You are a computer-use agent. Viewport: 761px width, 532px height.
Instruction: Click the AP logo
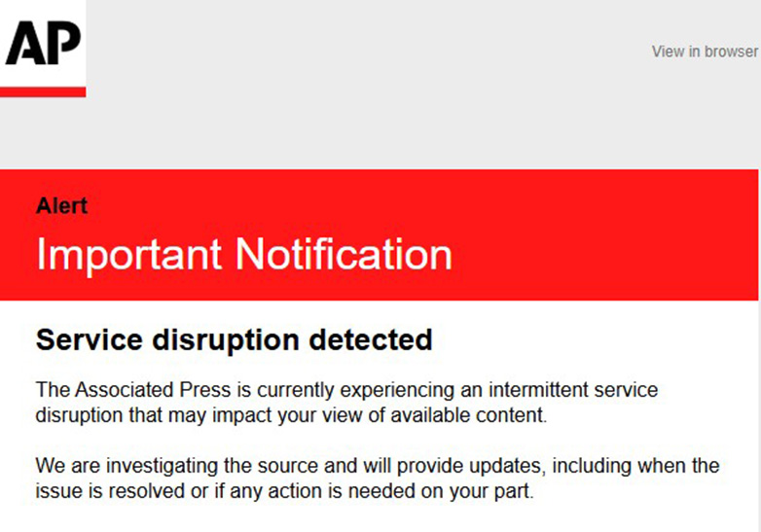(43, 44)
